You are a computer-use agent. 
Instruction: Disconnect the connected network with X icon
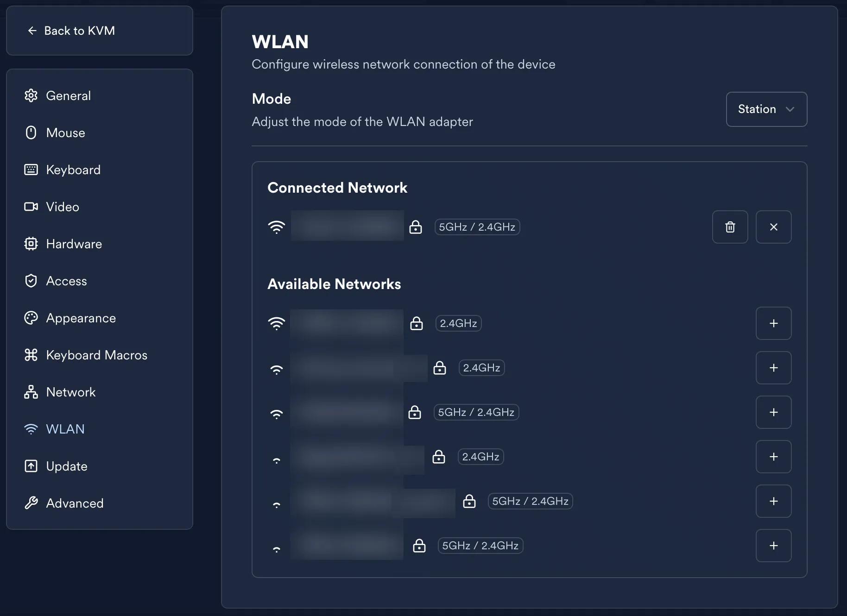[773, 227]
